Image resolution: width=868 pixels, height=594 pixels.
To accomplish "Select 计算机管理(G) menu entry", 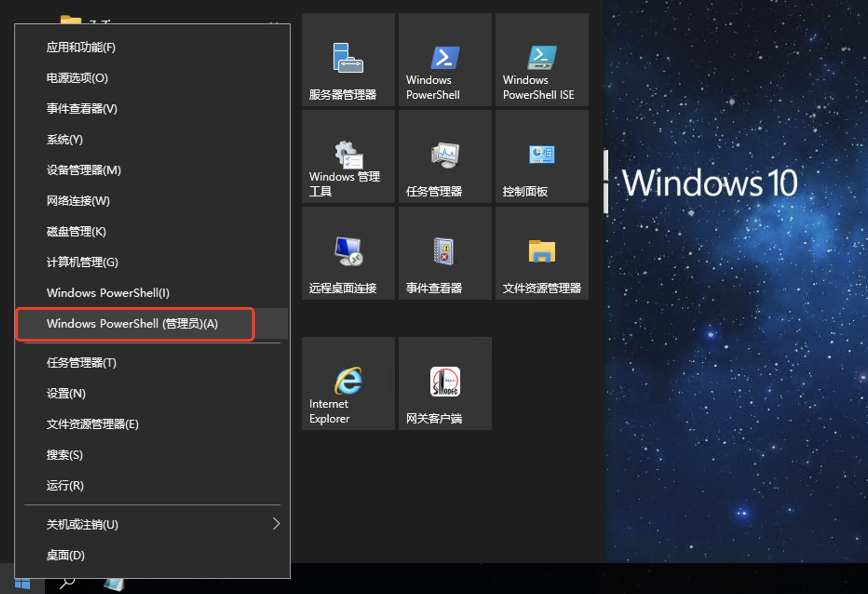I will tap(152, 262).
